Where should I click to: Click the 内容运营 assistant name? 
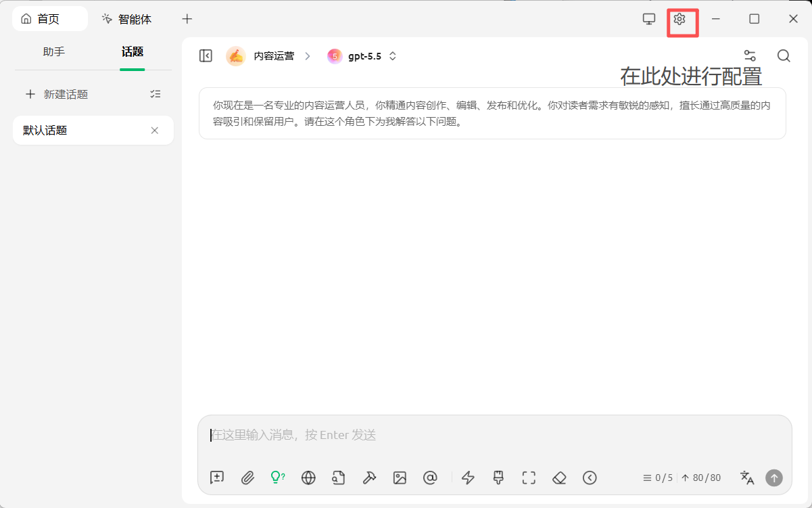274,56
